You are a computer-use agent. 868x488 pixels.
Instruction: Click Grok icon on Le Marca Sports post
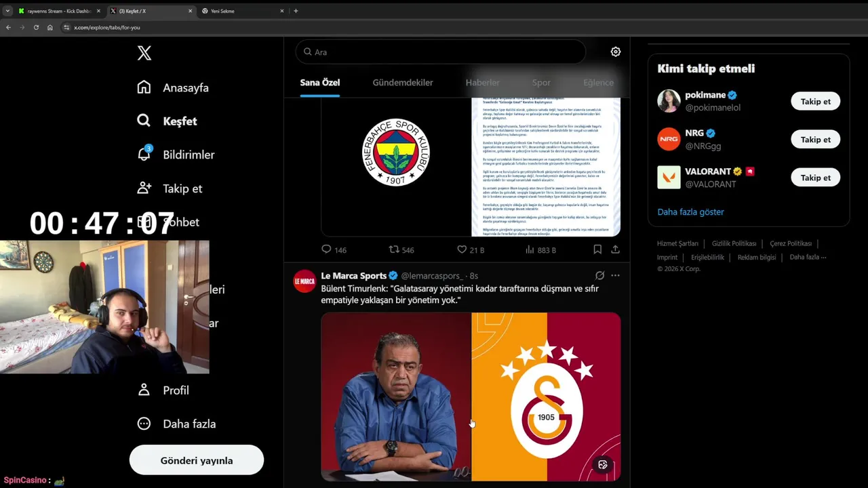pos(599,276)
